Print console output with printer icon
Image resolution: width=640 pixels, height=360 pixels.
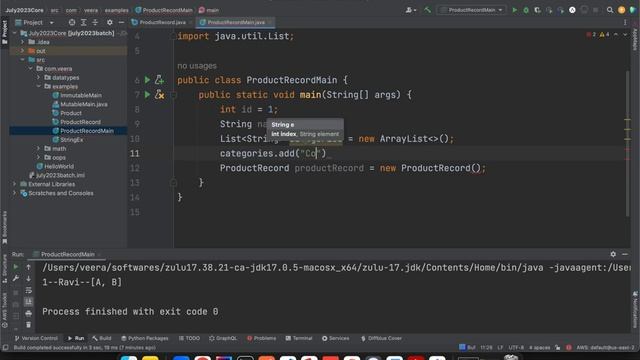(x=28, y=313)
